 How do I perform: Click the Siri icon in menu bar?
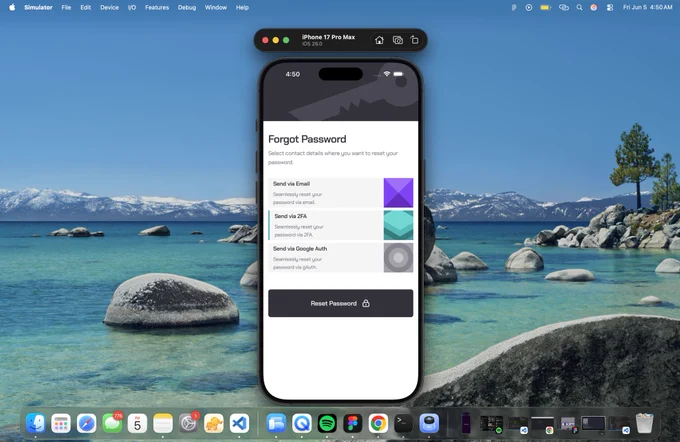coord(594,7)
